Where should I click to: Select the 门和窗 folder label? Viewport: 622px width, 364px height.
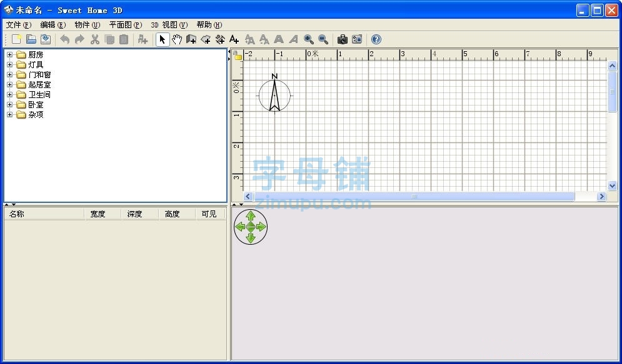pos(39,74)
